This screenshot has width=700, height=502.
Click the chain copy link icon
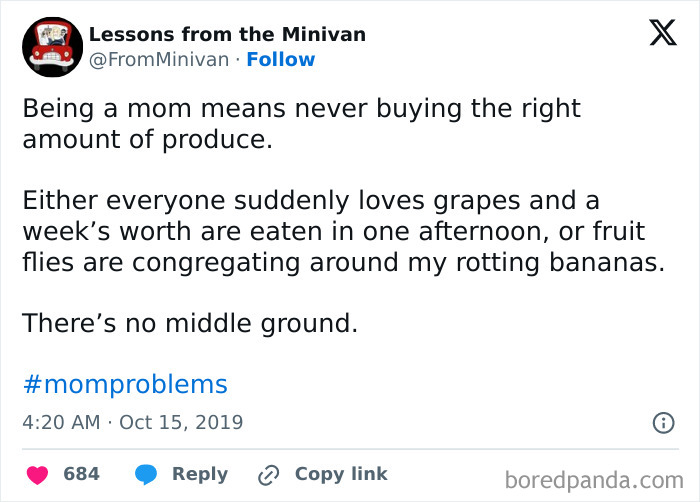coord(268,474)
